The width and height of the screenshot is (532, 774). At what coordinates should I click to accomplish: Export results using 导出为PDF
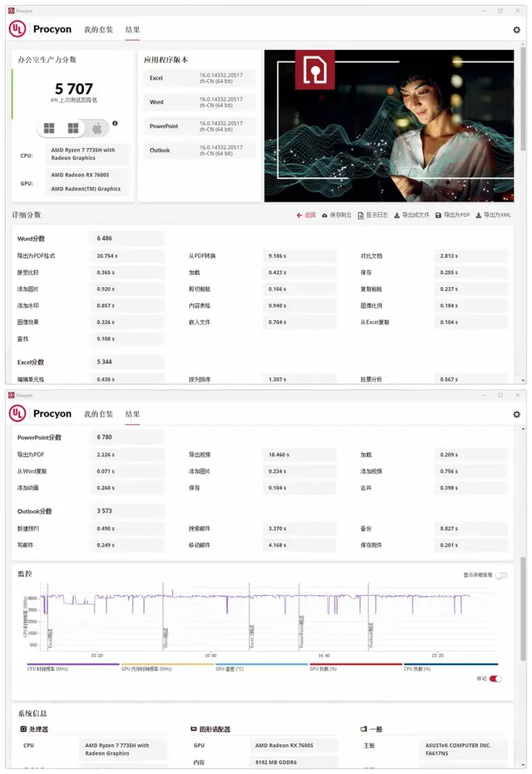pos(453,215)
